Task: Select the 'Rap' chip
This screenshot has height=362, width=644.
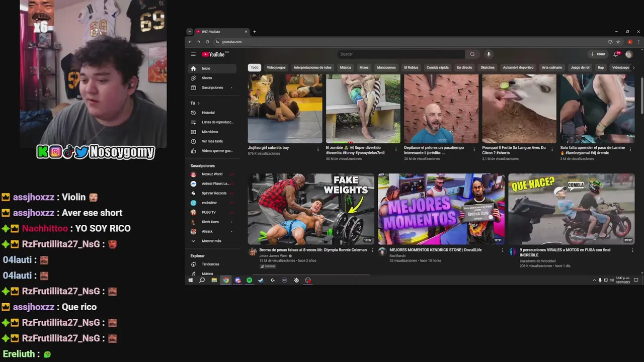Action: click(x=601, y=67)
